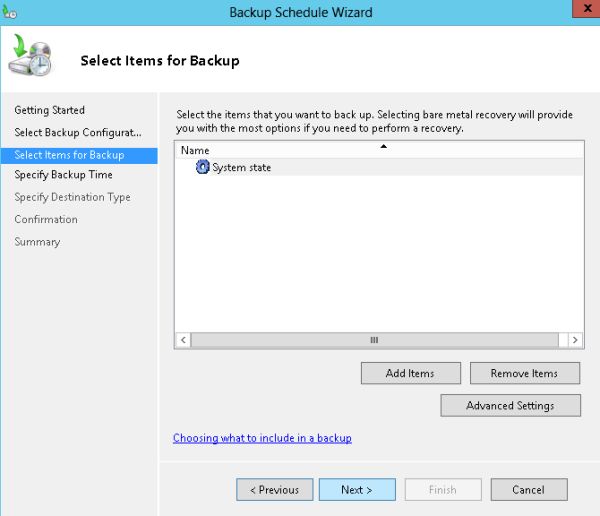This screenshot has width=600, height=516.
Task: Go to the Getting Started step
Action: [49, 110]
